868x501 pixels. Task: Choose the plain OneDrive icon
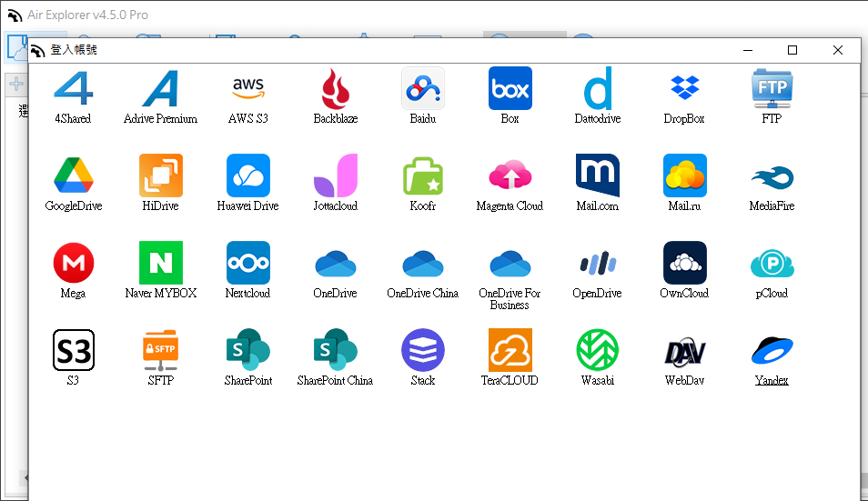coord(336,264)
